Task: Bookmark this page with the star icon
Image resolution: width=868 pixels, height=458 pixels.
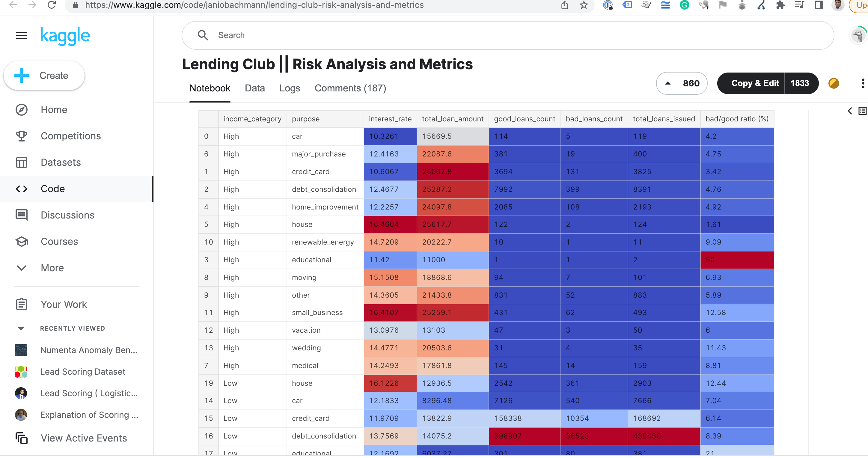Action: 584,5
